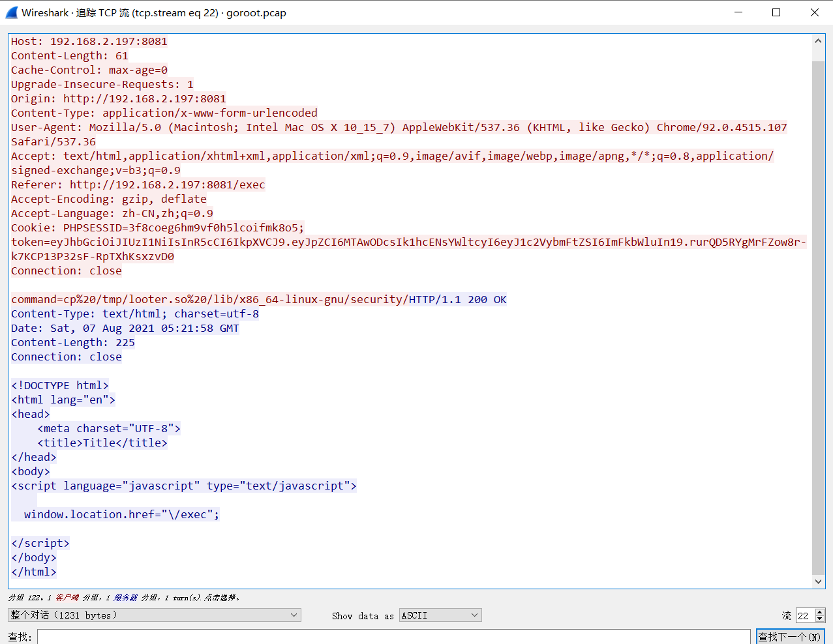The width and height of the screenshot is (833, 644).
Task: Click the Content-Type: text/html charset line
Action: (x=135, y=314)
